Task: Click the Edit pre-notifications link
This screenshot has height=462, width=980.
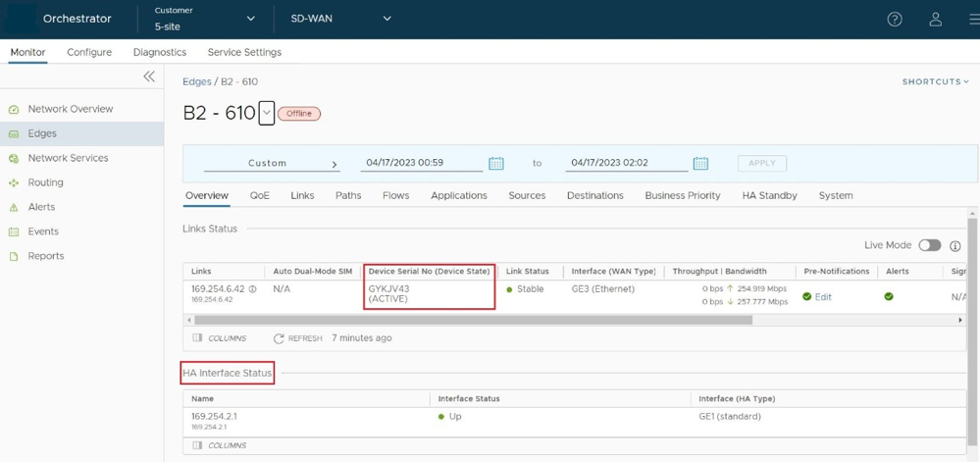Action: (x=823, y=297)
